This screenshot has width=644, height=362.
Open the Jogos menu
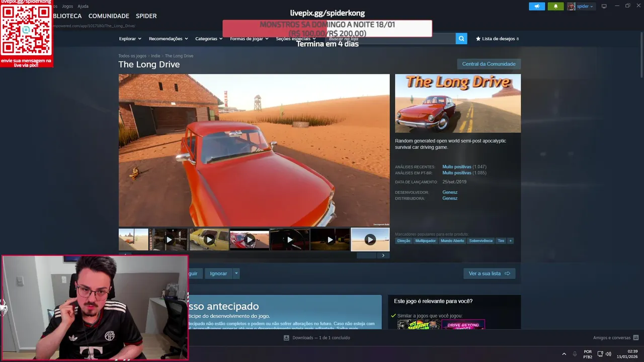pyautogui.click(x=67, y=6)
